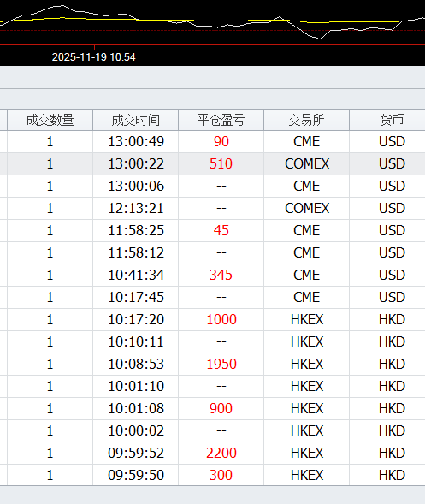
Task: Click HKEX in the 09:59:50 row
Action: pos(307,475)
